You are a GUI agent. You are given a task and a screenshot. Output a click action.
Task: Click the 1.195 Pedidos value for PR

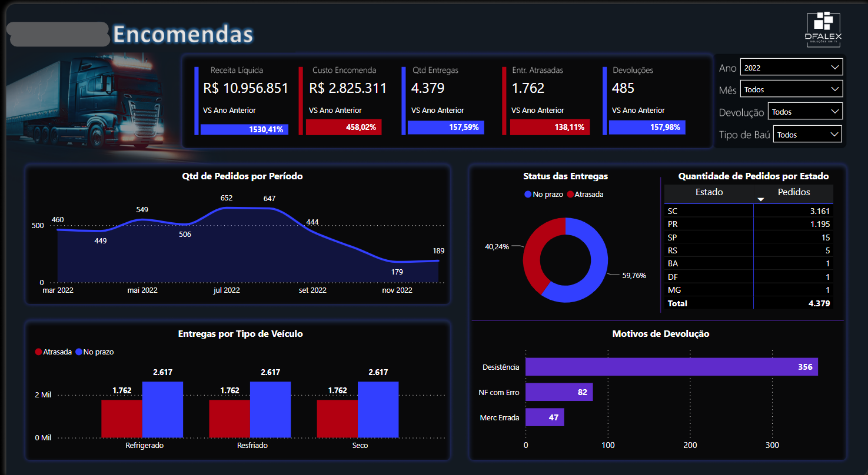pyautogui.click(x=819, y=224)
